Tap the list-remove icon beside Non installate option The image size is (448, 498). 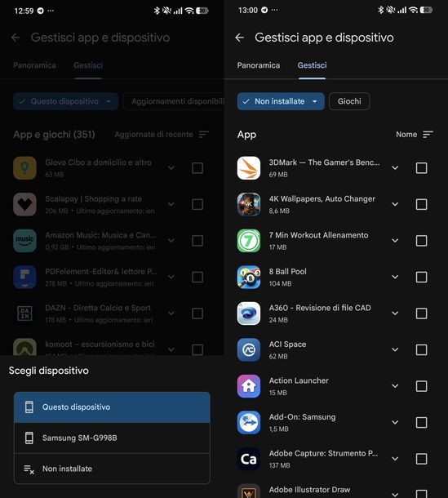[x=29, y=469]
